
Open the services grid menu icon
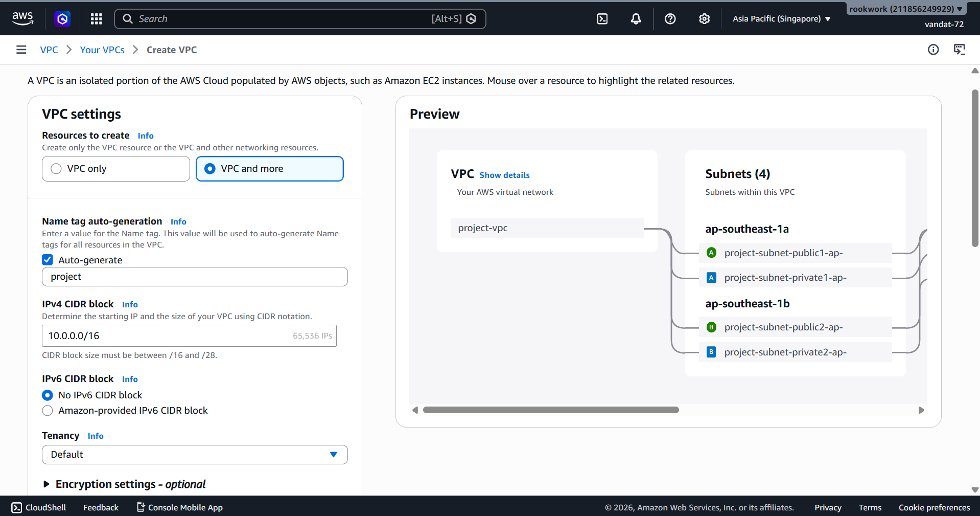pyautogui.click(x=96, y=19)
